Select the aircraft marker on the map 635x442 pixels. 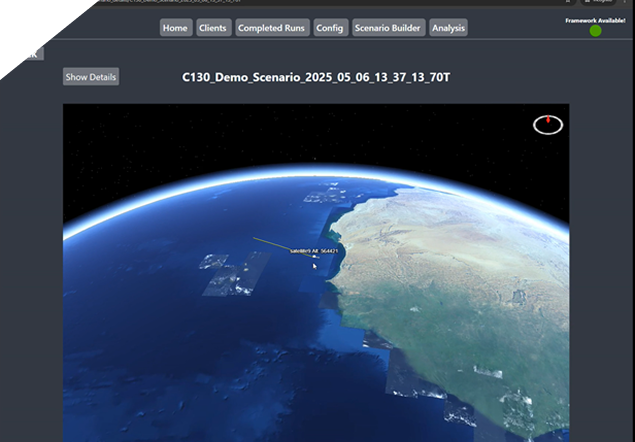click(316, 257)
